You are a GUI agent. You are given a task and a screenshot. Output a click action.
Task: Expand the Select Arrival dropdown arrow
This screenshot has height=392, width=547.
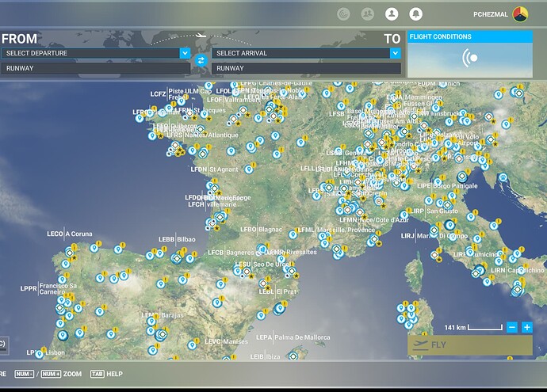point(395,53)
